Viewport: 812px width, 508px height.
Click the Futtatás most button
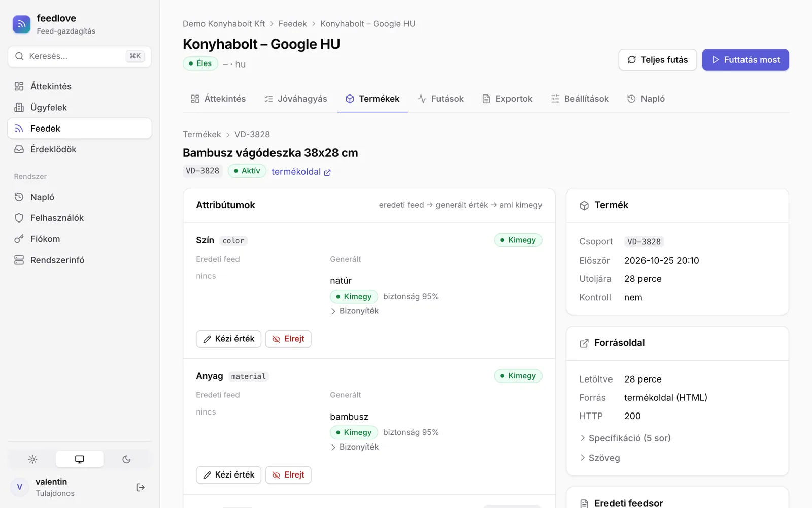point(746,60)
